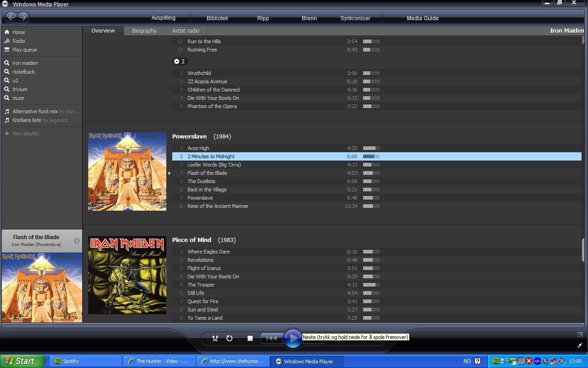Select the track Wrathchild
This screenshot has height=368, width=588.
[x=377, y=73]
